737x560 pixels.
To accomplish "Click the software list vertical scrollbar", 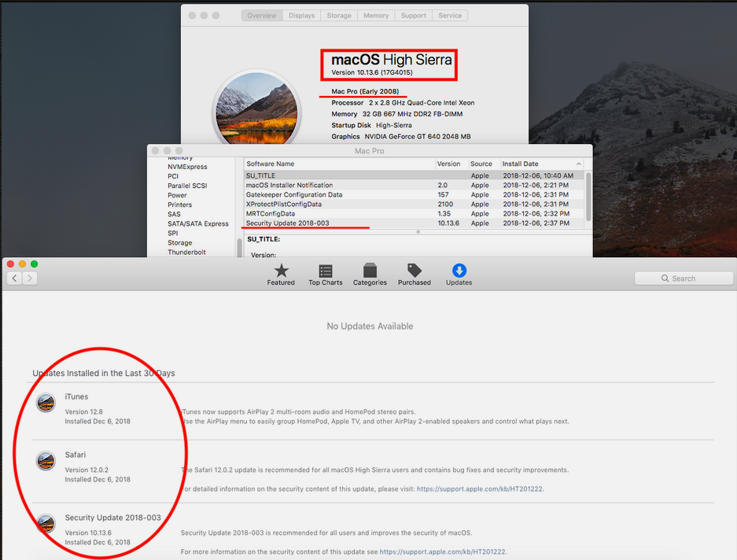I will point(588,197).
